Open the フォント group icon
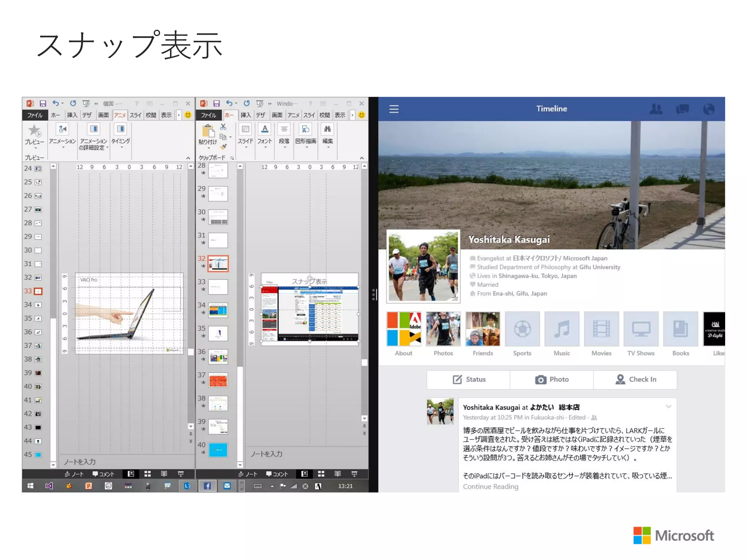The image size is (747, 560). point(265,129)
